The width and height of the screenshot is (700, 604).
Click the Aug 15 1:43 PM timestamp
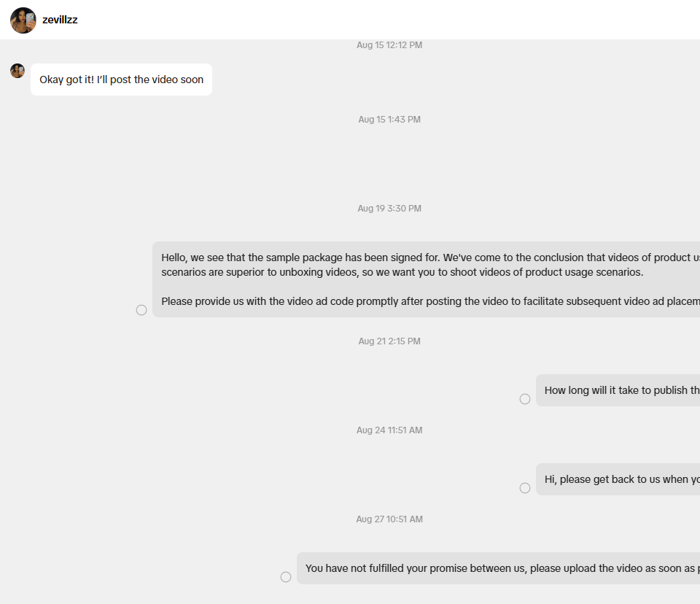point(389,120)
